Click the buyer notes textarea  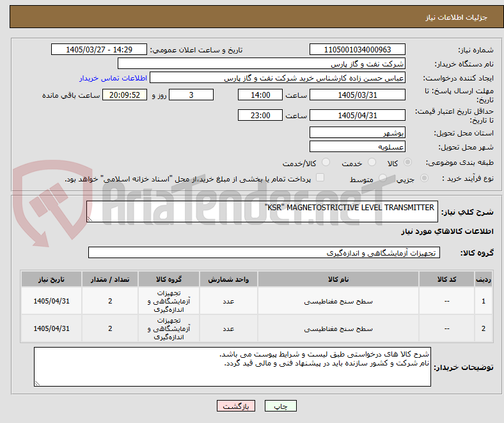pos(232,367)
